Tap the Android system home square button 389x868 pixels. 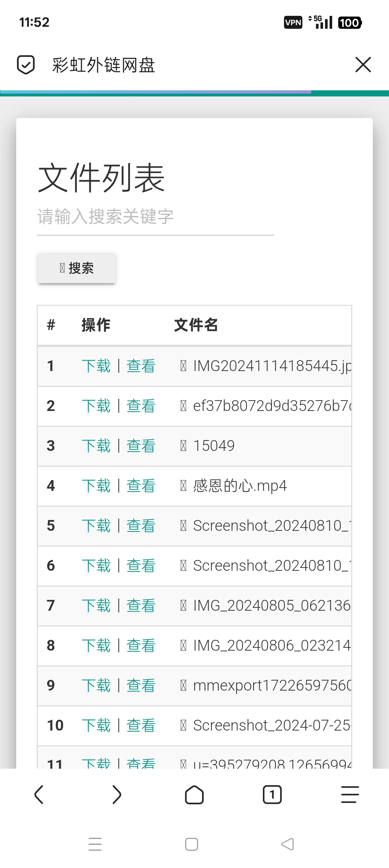coord(192,844)
